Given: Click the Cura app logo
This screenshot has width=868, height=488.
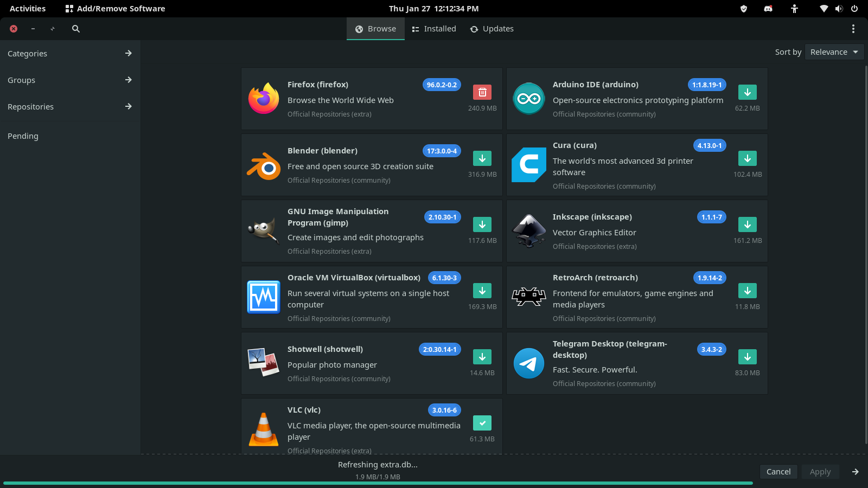Looking at the screenshot, I should click(529, 165).
